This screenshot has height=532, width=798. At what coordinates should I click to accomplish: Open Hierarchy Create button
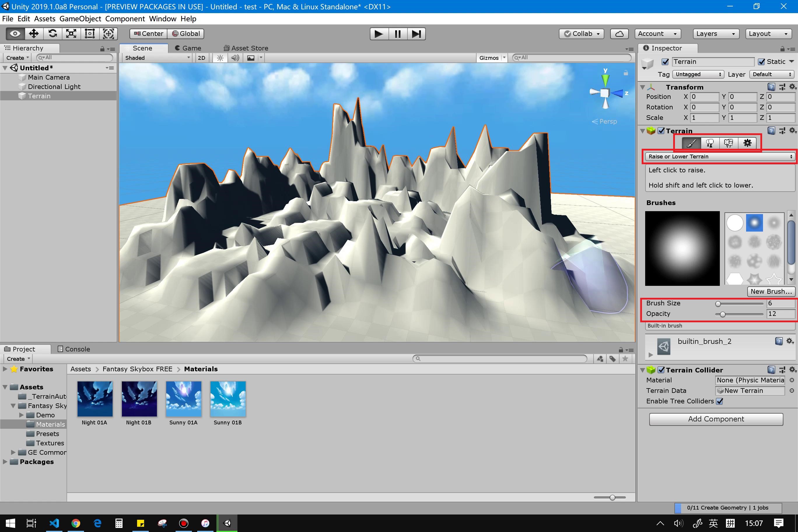(x=17, y=58)
